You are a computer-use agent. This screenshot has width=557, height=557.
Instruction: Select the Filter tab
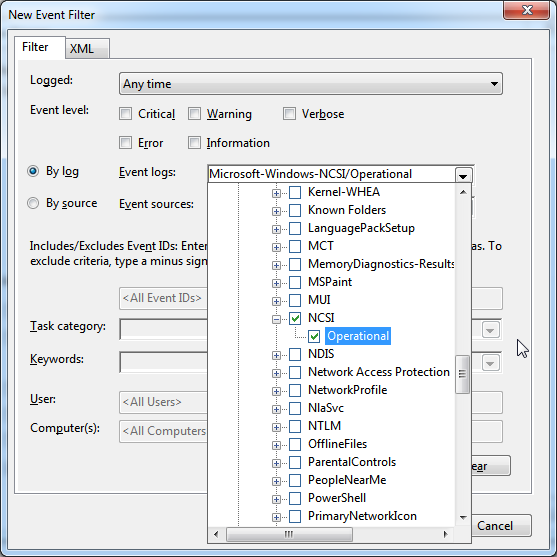click(x=39, y=47)
